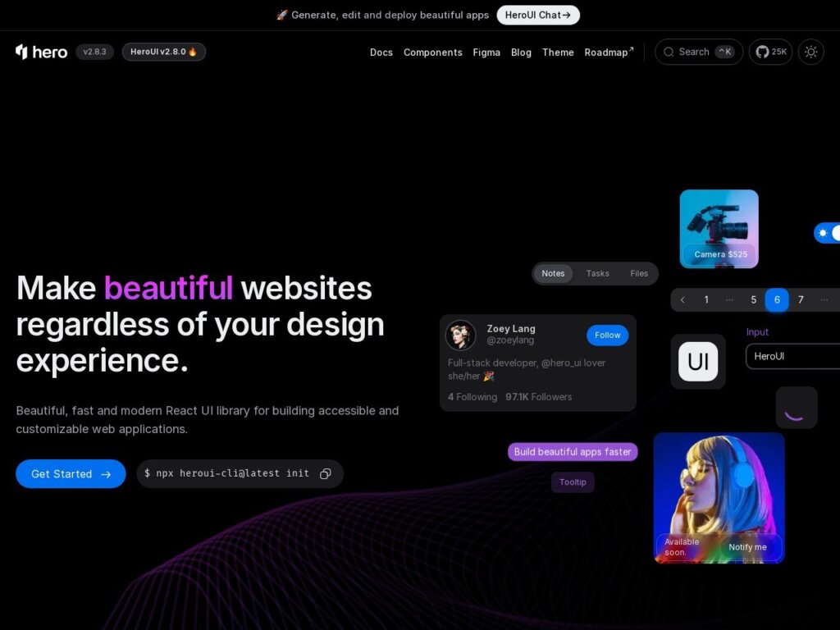Screen dimensions: 840x630
Task: Click the Get Started button
Action: point(71,473)
